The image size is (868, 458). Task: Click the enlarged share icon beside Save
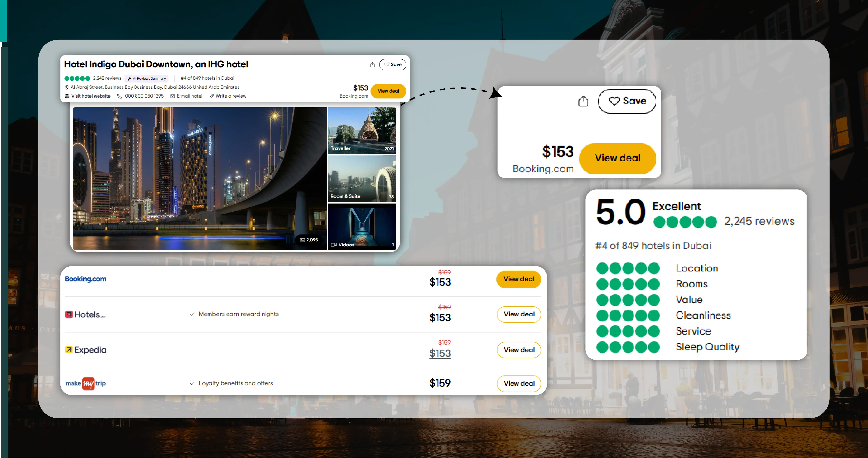point(583,101)
